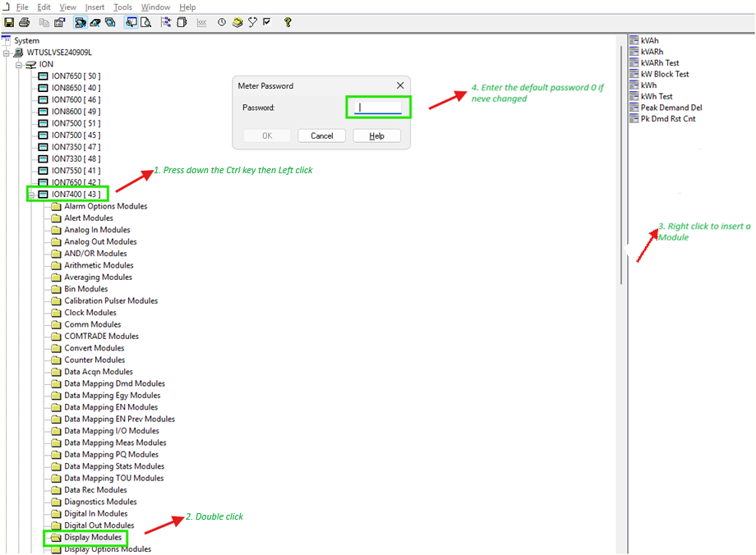Click the clock toolbar icon

(221, 22)
